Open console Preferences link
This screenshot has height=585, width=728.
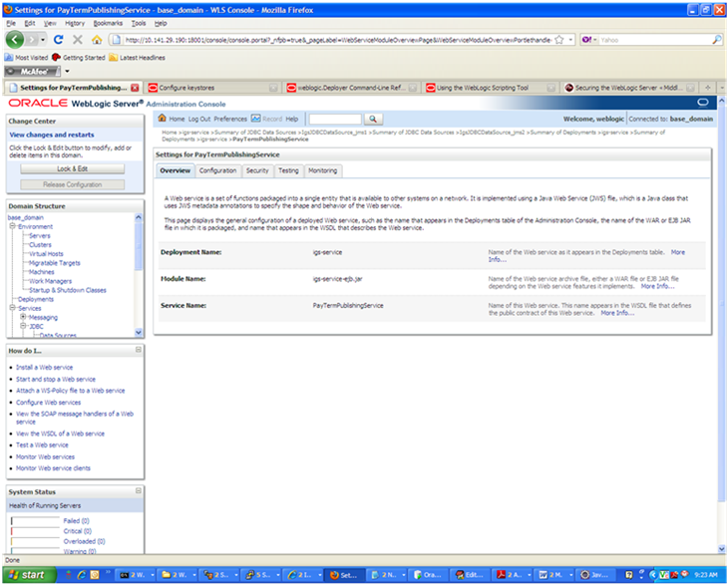(230, 120)
